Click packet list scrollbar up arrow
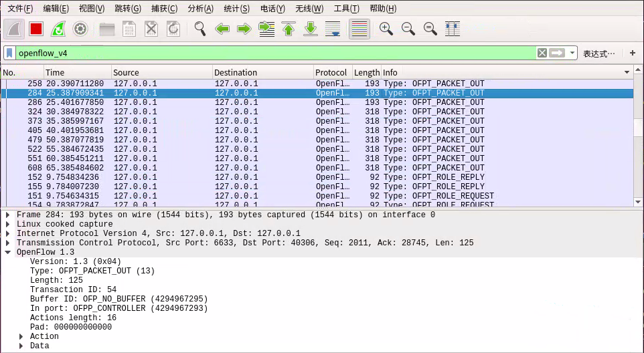Viewport: 644px width, 353px height. point(638,70)
